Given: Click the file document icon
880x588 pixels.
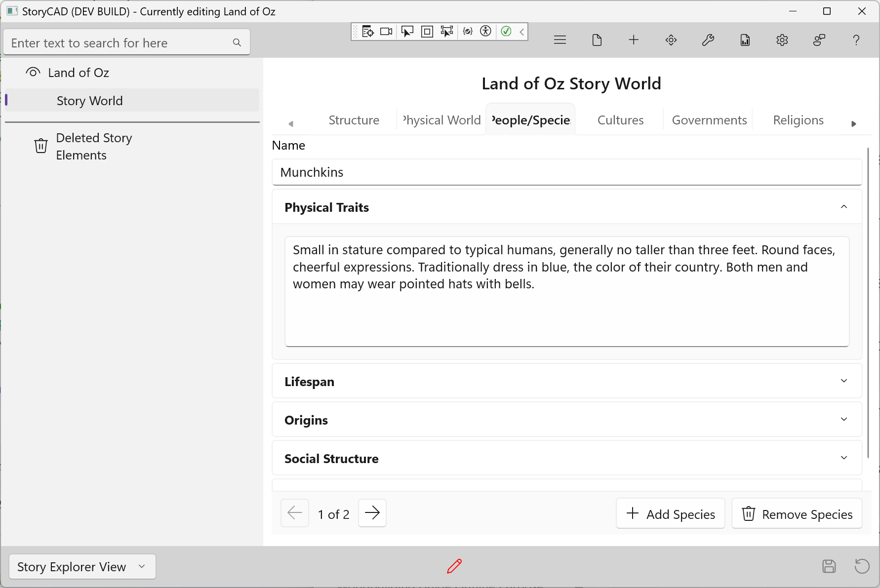Looking at the screenshot, I should 597,40.
